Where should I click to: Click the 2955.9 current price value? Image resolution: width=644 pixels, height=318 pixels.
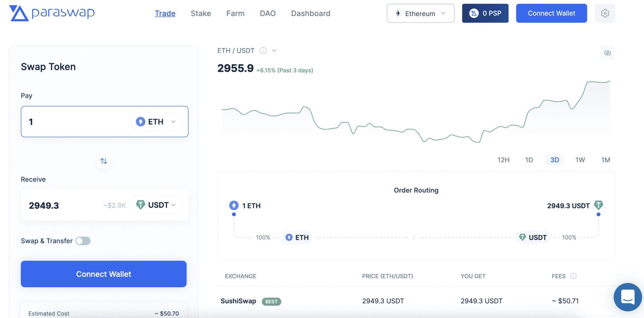pyautogui.click(x=235, y=68)
